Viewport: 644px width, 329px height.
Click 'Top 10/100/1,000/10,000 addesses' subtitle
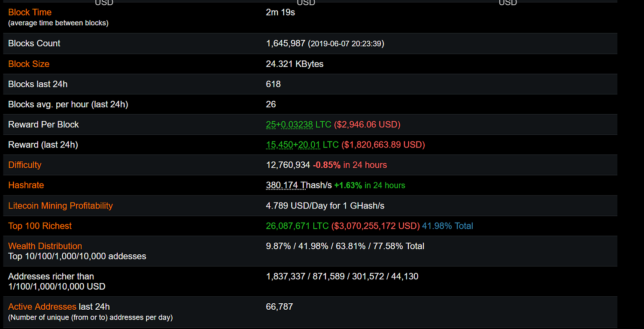(77, 257)
